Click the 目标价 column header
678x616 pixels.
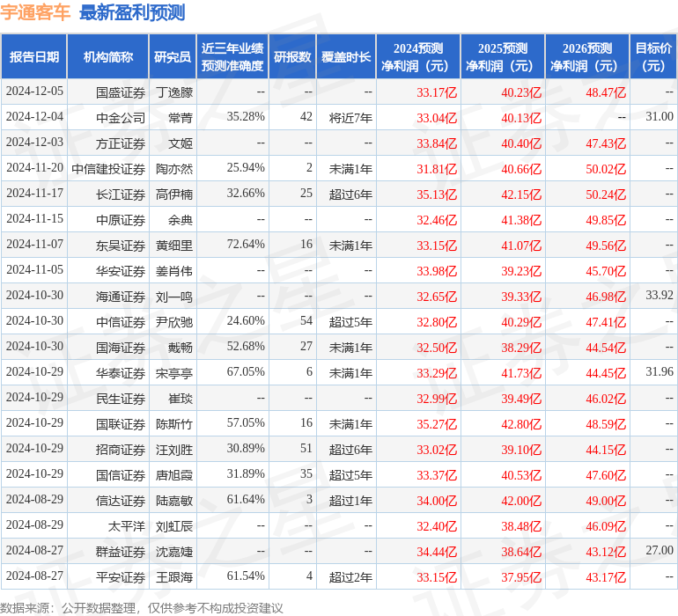coord(653,56)
